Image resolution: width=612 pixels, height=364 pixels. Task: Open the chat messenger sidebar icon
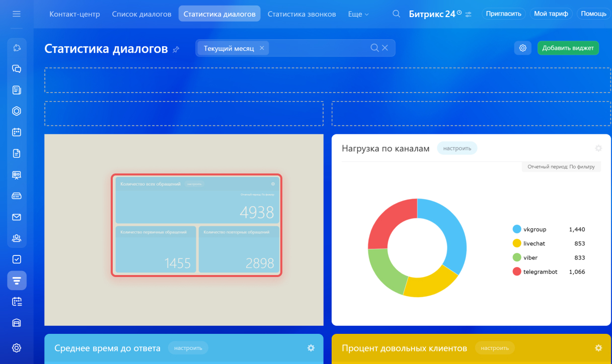(17, 69)
